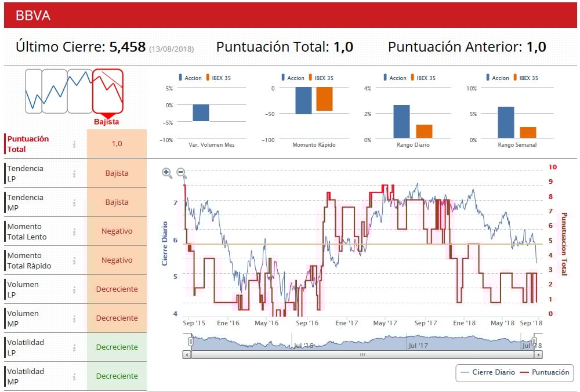
Task: Click the Puntuación Total row label
Action: tap(28, 144)
